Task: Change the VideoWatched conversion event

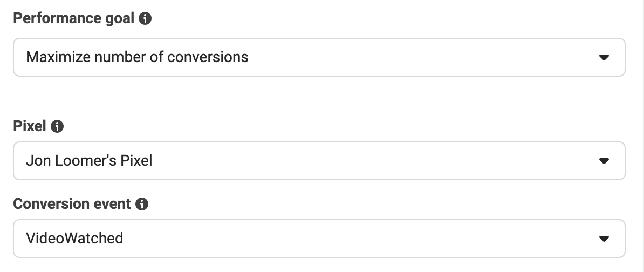Action: click(319, 239)
